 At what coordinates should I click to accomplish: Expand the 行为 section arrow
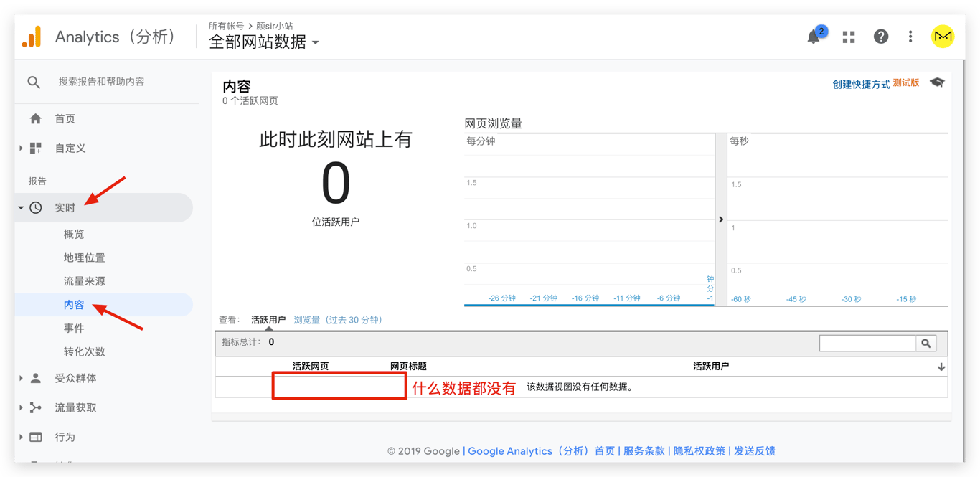(21, 437)
